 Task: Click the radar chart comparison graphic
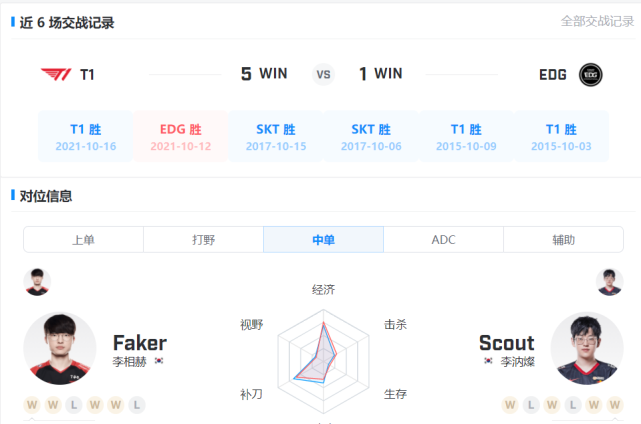click(322, 353)
